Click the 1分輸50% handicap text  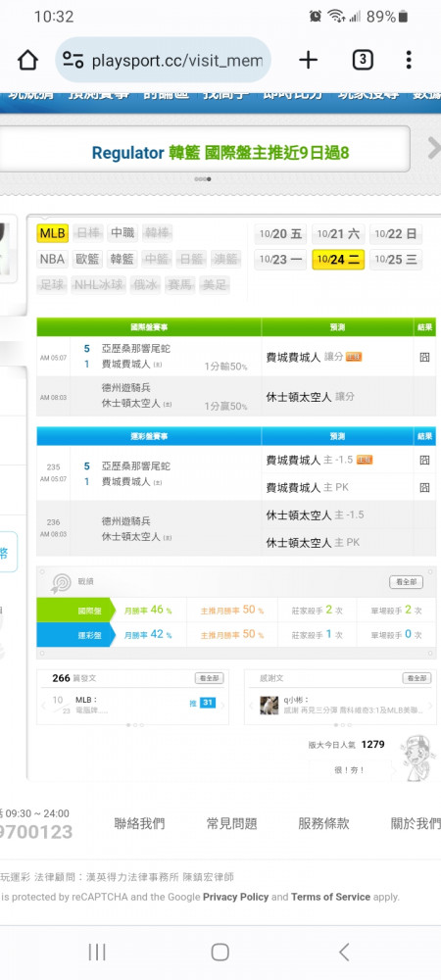click(x=225, y=367)
